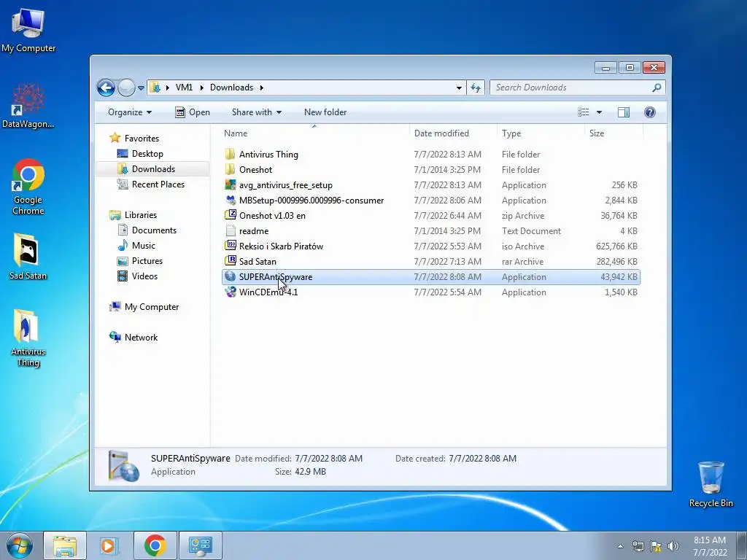Click the 625,766 KB size cell
The image size is (747, 560).
[616, 246]
